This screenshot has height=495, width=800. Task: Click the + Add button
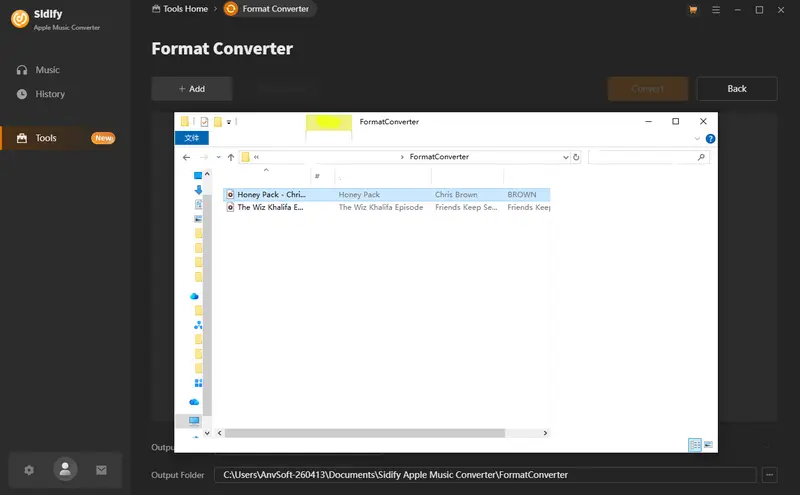192,89
